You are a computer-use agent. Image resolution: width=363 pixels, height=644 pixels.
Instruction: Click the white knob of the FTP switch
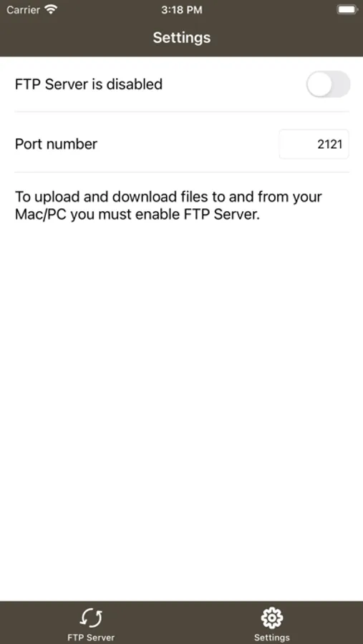click(x=319, y=84)
